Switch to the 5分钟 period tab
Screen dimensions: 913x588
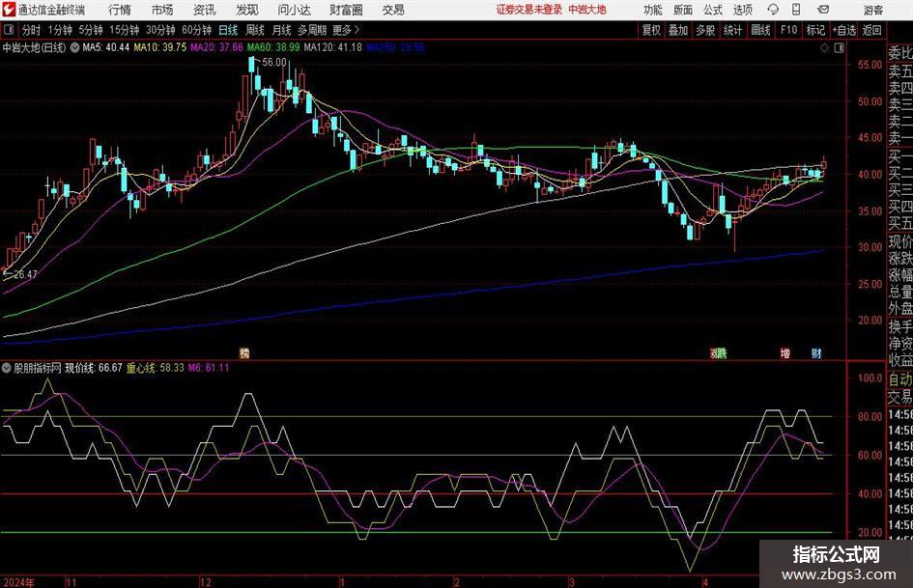tap(91, 30)
